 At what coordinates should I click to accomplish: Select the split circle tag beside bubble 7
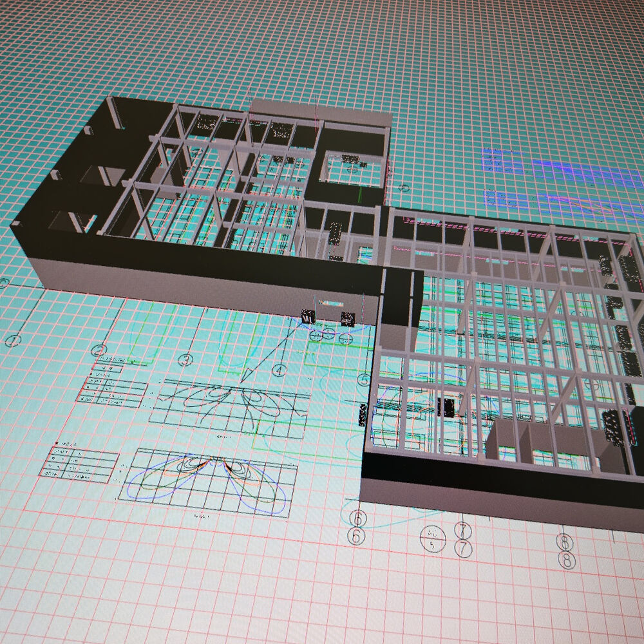pyautogui.click(x=433, y=539)
